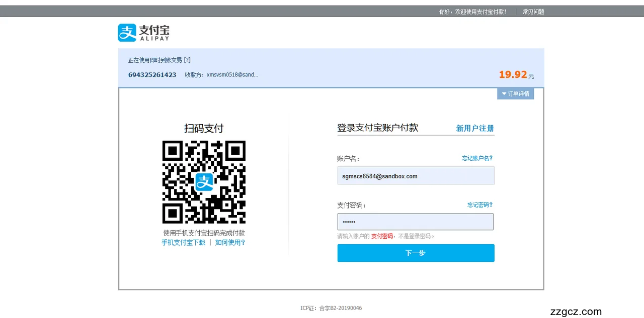Open the 如何使用? help link

(x=230, y=242)
